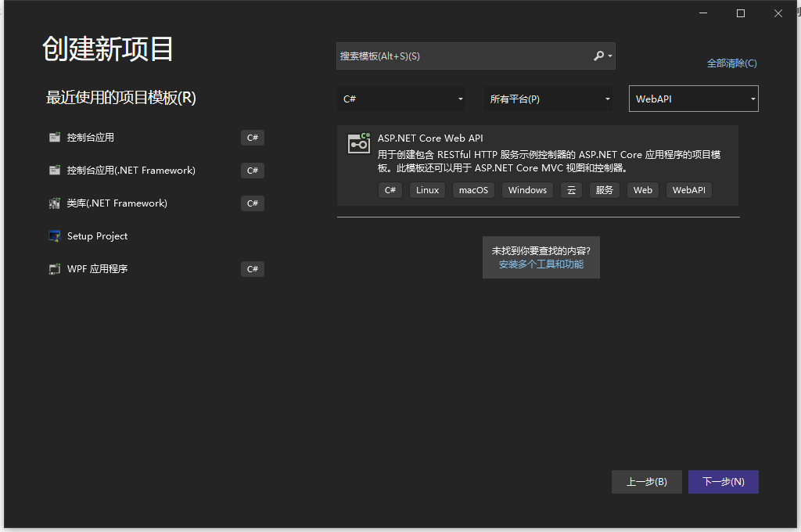Click the 服务 tag on Web API template
801x532 pixels.
[605, 190]
